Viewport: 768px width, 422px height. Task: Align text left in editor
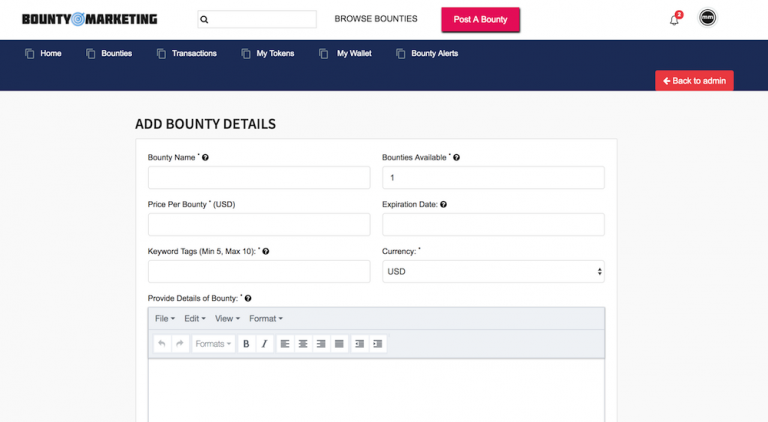pyautogui.click(x=285, y=344)
